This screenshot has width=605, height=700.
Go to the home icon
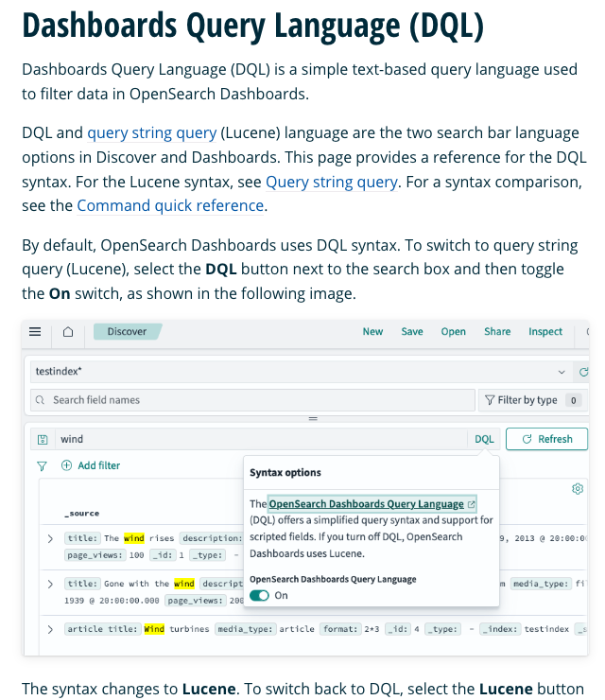click(x=68, y=332)
